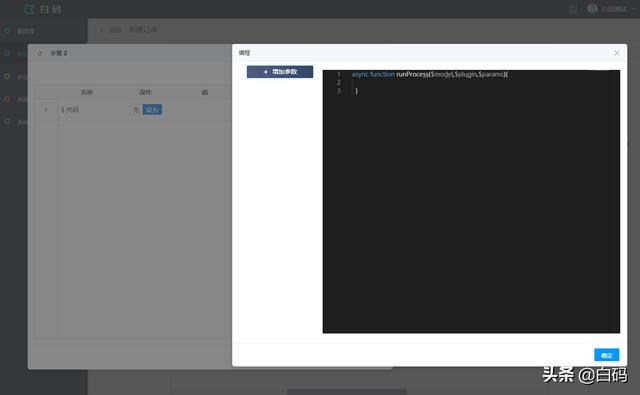Image resolution: width=640 pixels, height=395 pixels.
Task: Click the 增加参数 add parameter button
Action: (x=280, y=72)
